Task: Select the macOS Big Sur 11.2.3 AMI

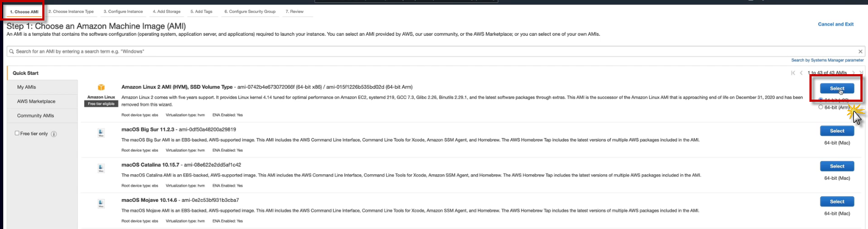Action: click(x=837, y=131)
